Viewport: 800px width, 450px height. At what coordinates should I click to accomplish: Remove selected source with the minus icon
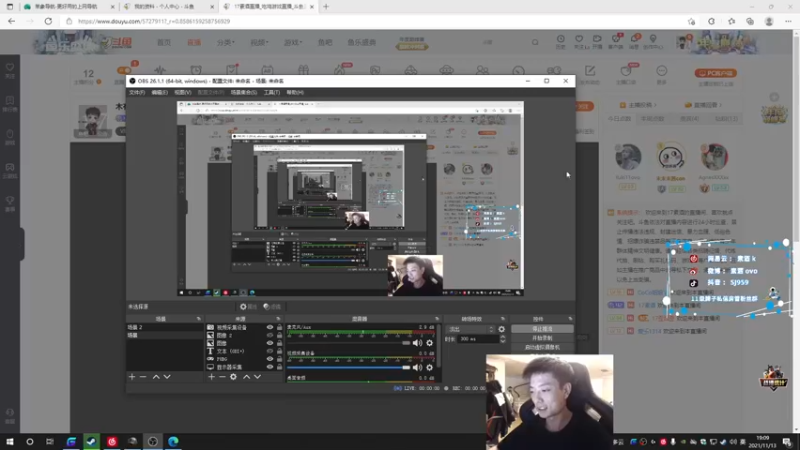pyautogui.click(x=222, y=377)
